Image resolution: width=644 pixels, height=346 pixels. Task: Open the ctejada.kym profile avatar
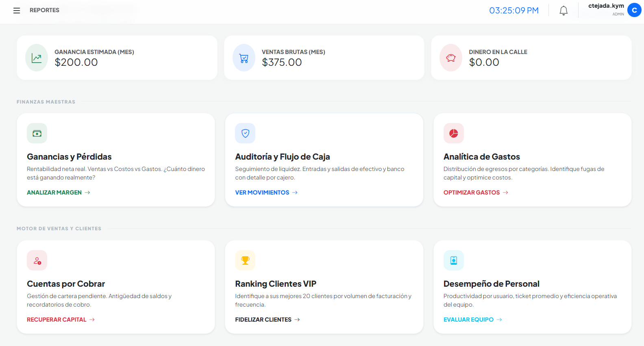pyautogui.click(x=634, y=10)
